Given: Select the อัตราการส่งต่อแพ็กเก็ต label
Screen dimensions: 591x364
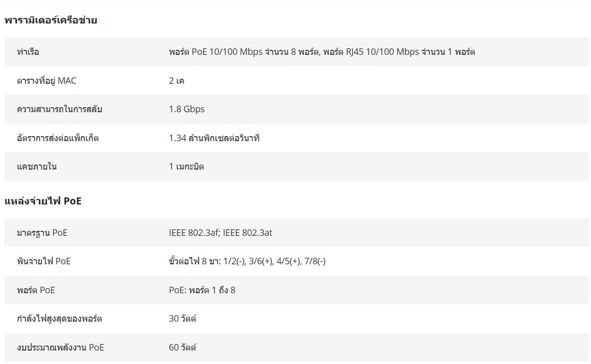Looking at the screenshot, I should click(x=58, y=138).
